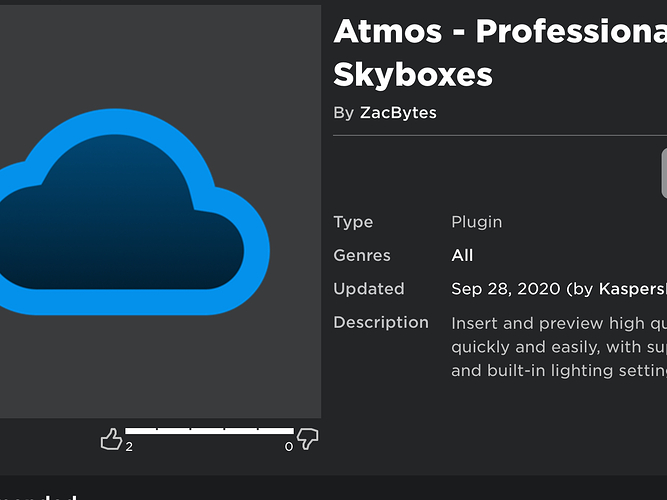Click the like count number 2
This screenshot has height=500, width=667.
click(129, 447)
